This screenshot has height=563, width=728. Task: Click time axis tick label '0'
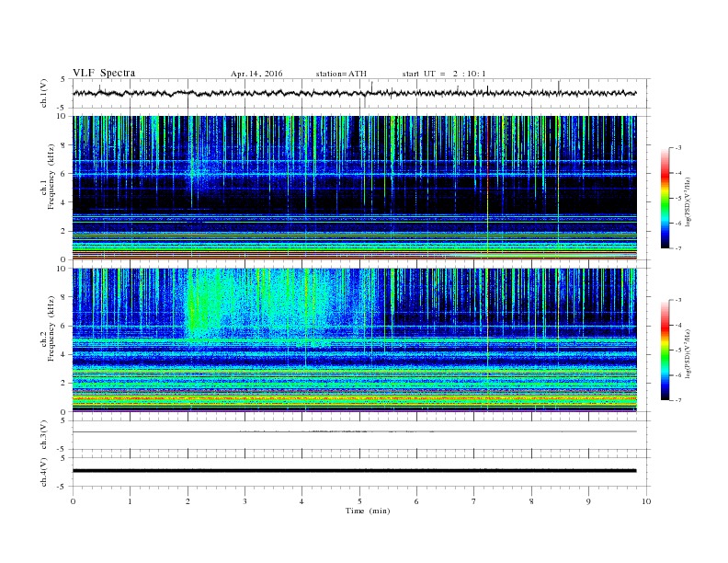[73, 501]
